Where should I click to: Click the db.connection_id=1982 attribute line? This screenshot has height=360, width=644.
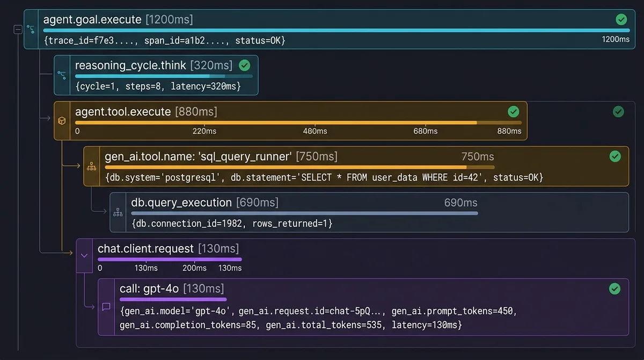(x=232, y=223)
